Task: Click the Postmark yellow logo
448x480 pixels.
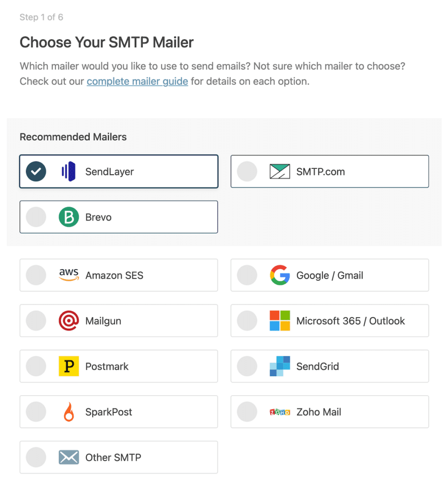Action: coord(68,366)
